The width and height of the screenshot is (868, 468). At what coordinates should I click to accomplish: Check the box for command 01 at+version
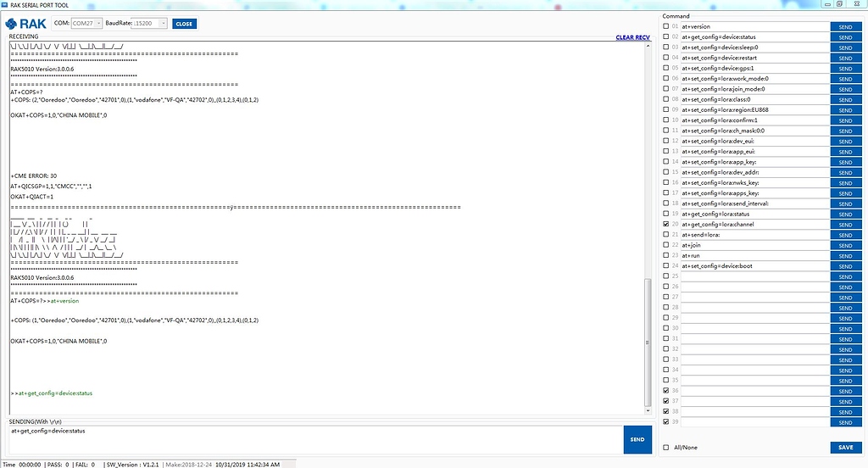coord(665,26)
